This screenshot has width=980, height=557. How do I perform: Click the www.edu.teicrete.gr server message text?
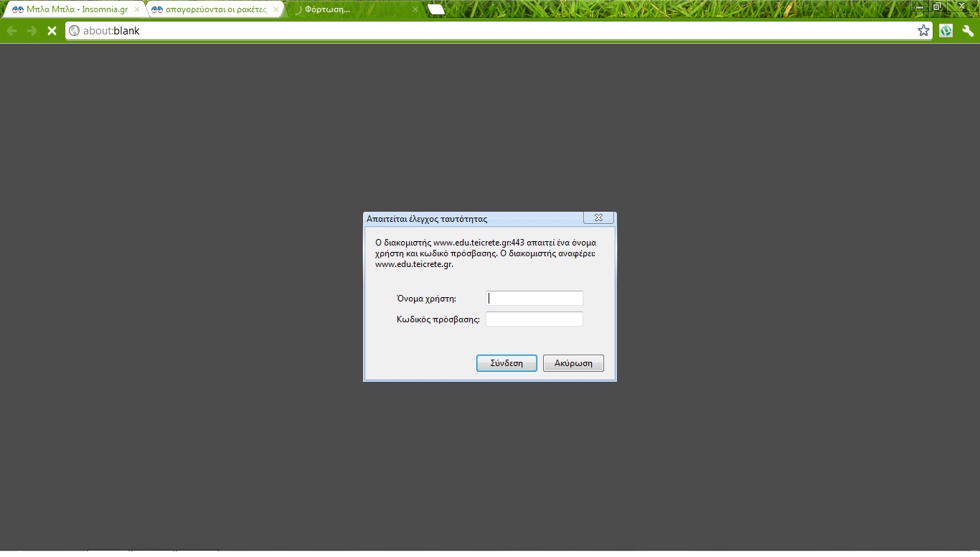pos(486,253)
